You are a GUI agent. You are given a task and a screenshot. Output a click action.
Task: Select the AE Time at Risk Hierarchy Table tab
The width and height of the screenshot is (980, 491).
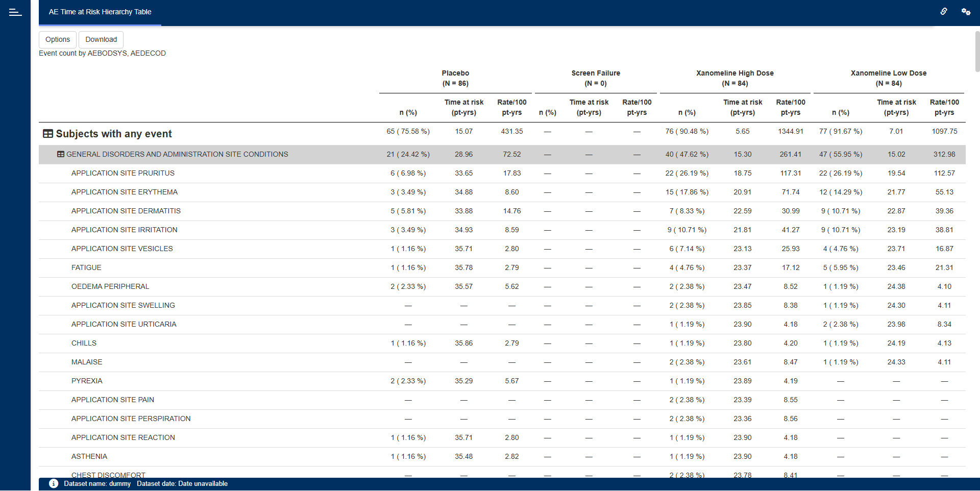(x=100, y=12)
